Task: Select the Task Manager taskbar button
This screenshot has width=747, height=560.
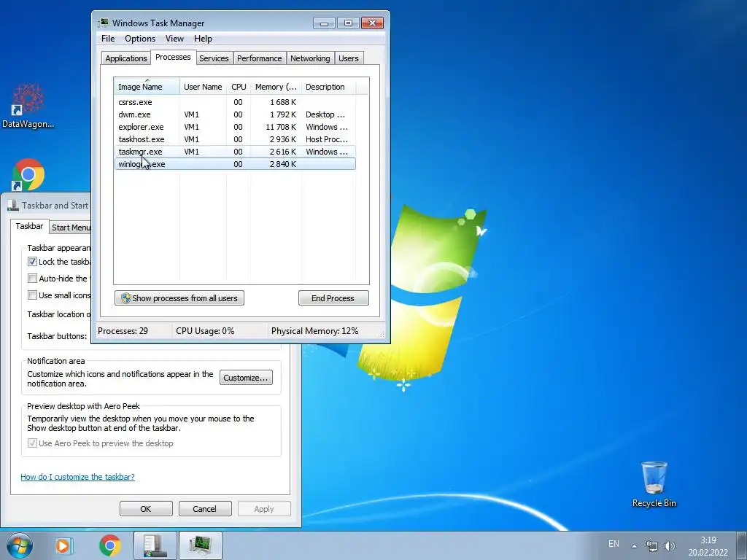Action: click(200, 545)
